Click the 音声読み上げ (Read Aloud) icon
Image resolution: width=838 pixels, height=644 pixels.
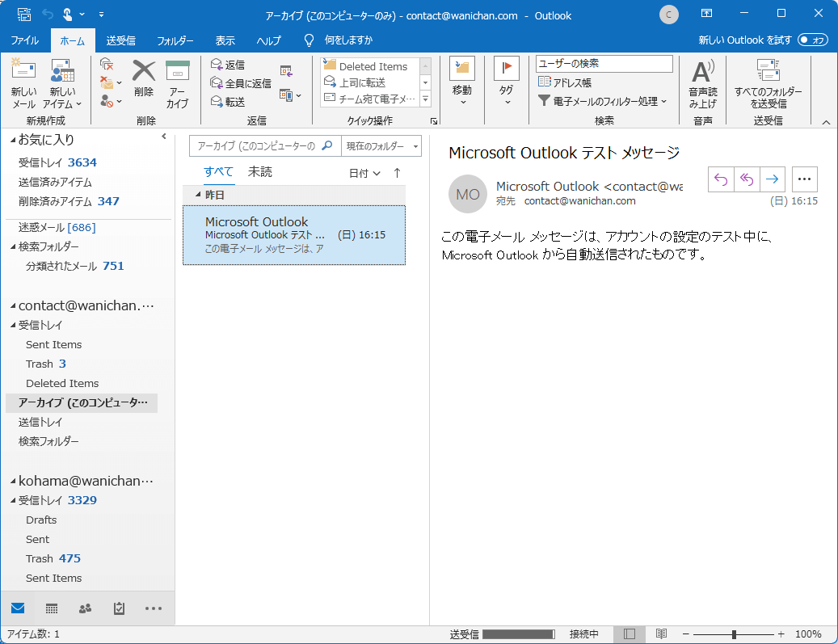coord(702,83)
